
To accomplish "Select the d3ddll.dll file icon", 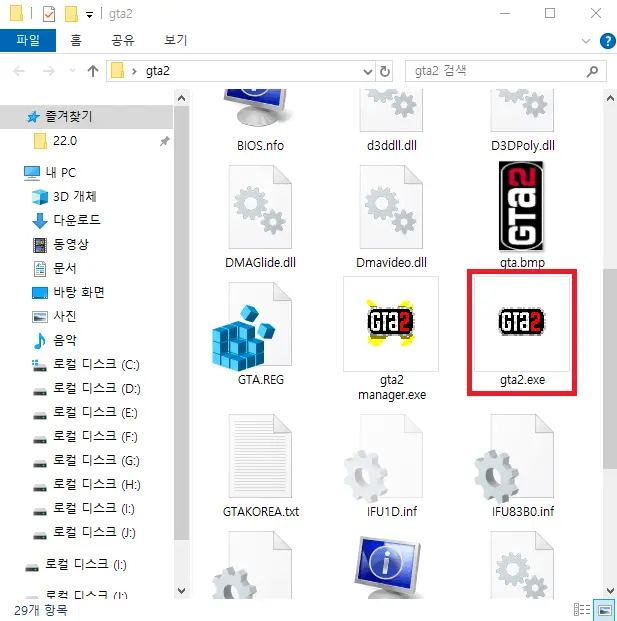I will tap(391, 110).
